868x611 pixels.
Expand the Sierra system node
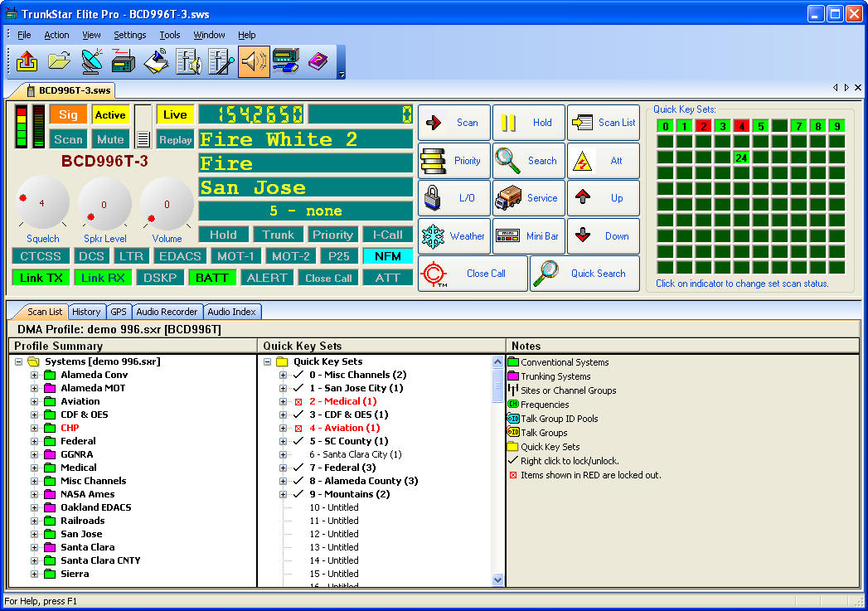tap(34, 574)
